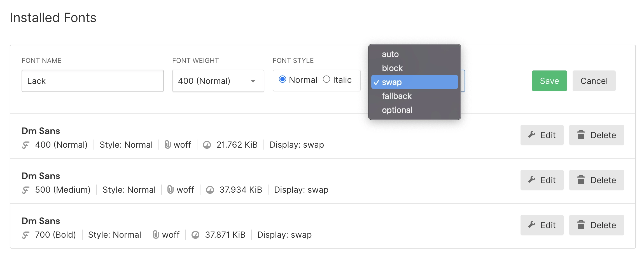The width and height of the screenshot is (644, 255).
Task: Click the Edit wrench icon for Dm Sans 500
Action: 532,180
